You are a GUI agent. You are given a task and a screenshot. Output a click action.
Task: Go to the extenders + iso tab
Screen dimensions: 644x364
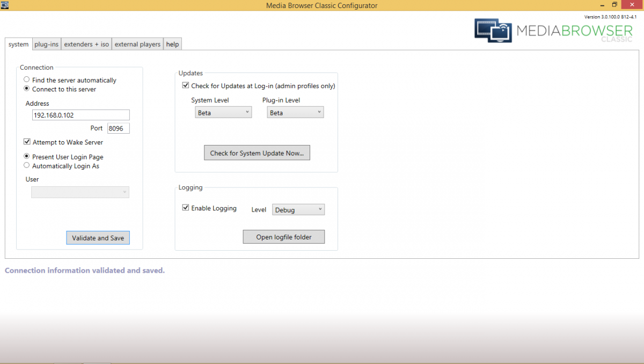86,44
